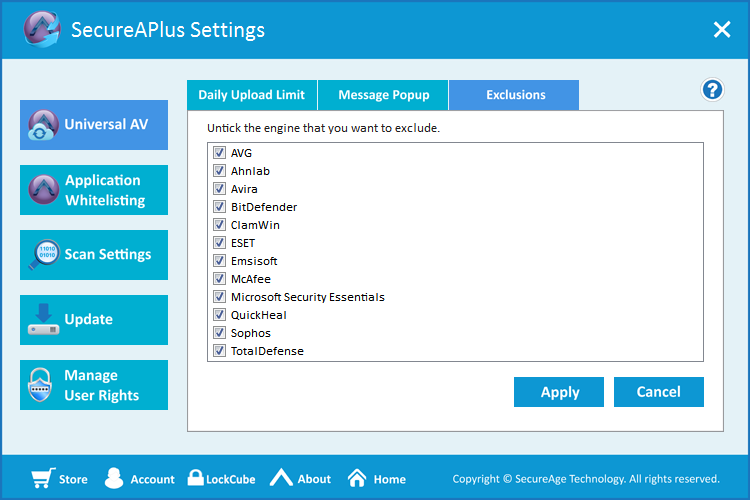
Task: Disable Microsoft Security Essentials checkbox
Action: [x=219, y=297]
